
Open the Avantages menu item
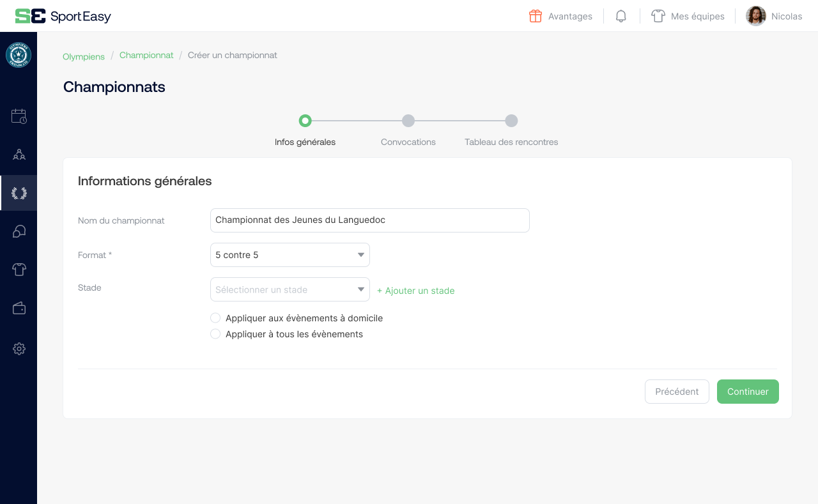[x=560, y=17]
